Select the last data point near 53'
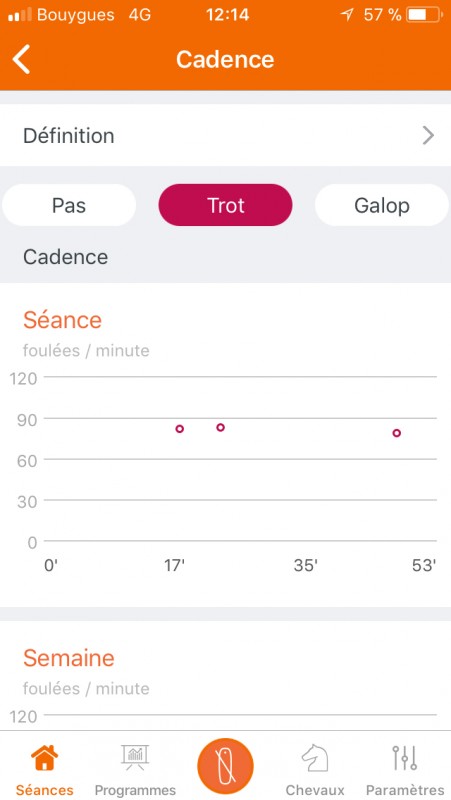451x800 pixels. click(x=396, y=433)
